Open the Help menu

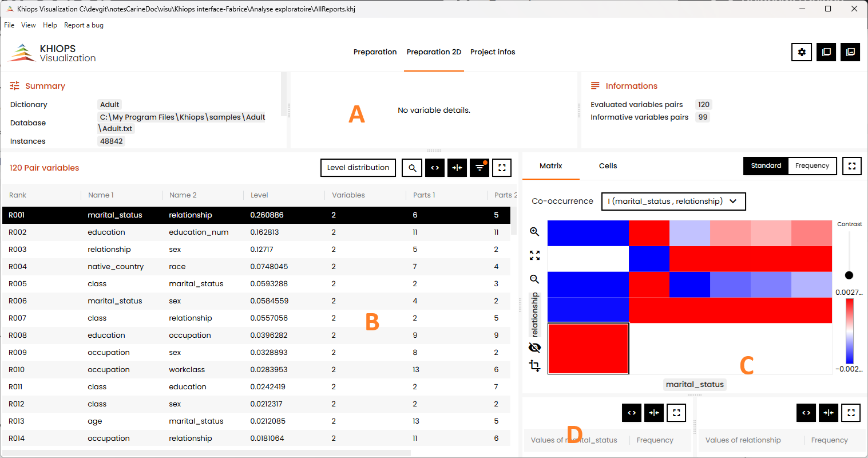tap(50, 25)
